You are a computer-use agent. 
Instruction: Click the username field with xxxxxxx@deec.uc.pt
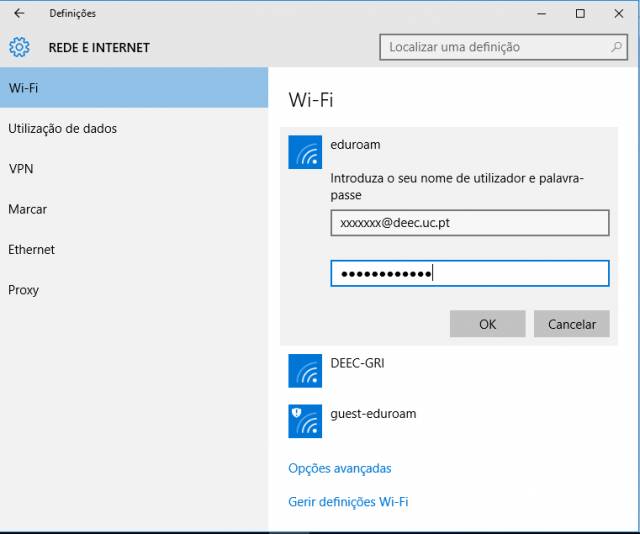pos(470,223)
